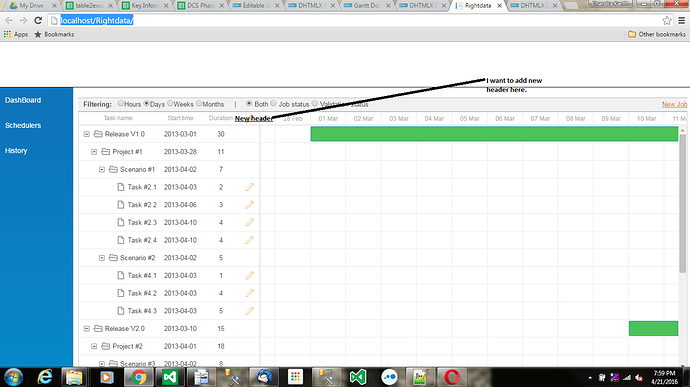The height and width of the screenshot is (387, 690).
Task: Click the New Job link
Action: (674, 104)
